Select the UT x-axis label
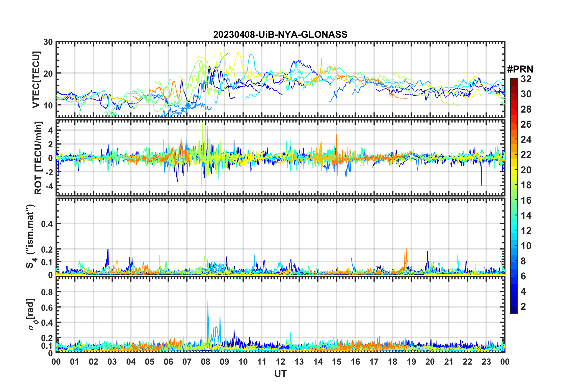This screenshot has height=392, width=561. (x=280, y=374)
